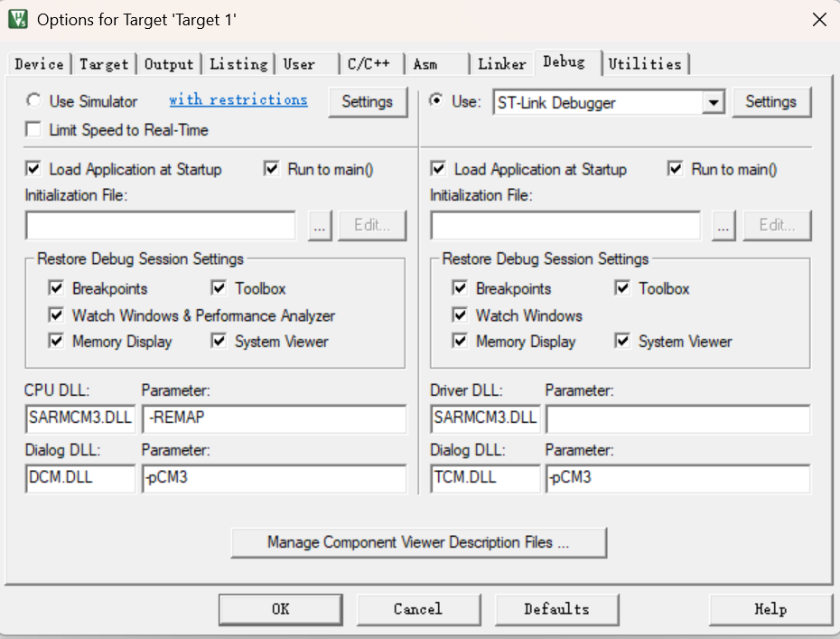Go to the User tab
840x639 pixels.
307,64
